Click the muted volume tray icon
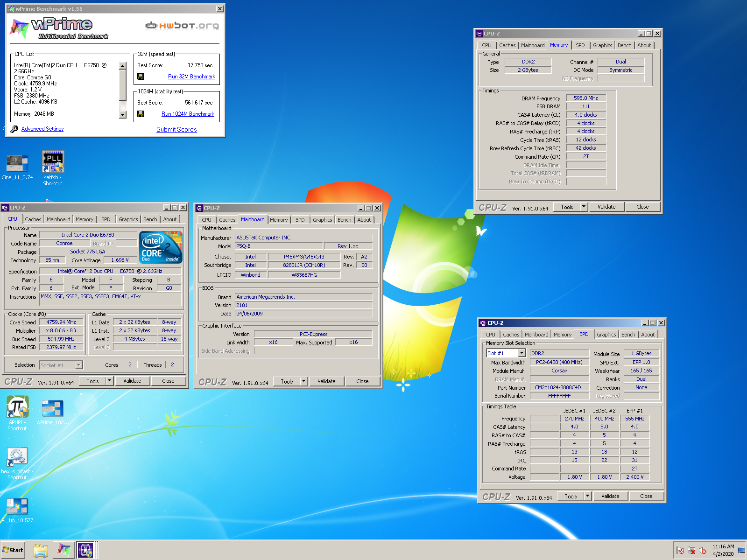747x560 pixels. pyautogui.click(x=703, y=551)
